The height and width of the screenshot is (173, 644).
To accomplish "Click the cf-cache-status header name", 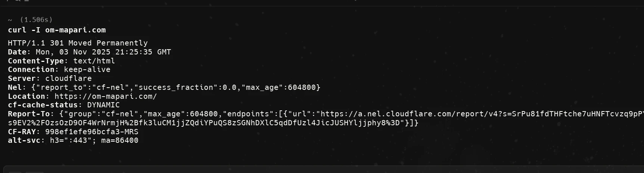I will [43, 105].
